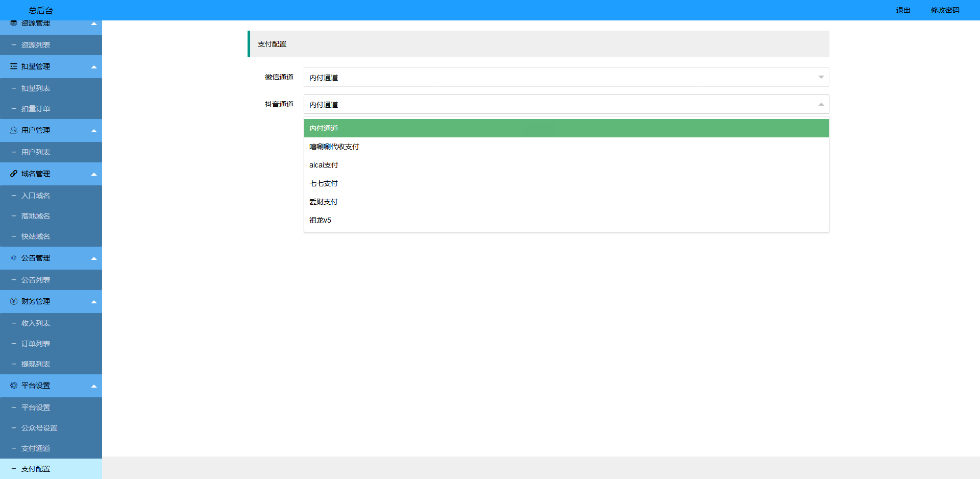Click 退出 to log out

point(903,10)
